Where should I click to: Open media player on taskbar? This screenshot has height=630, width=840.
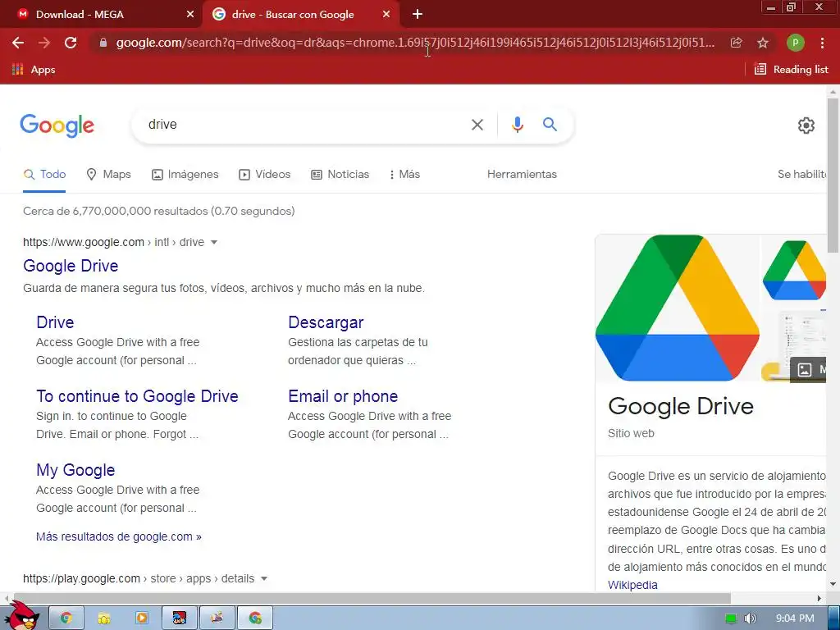[142, 619]
